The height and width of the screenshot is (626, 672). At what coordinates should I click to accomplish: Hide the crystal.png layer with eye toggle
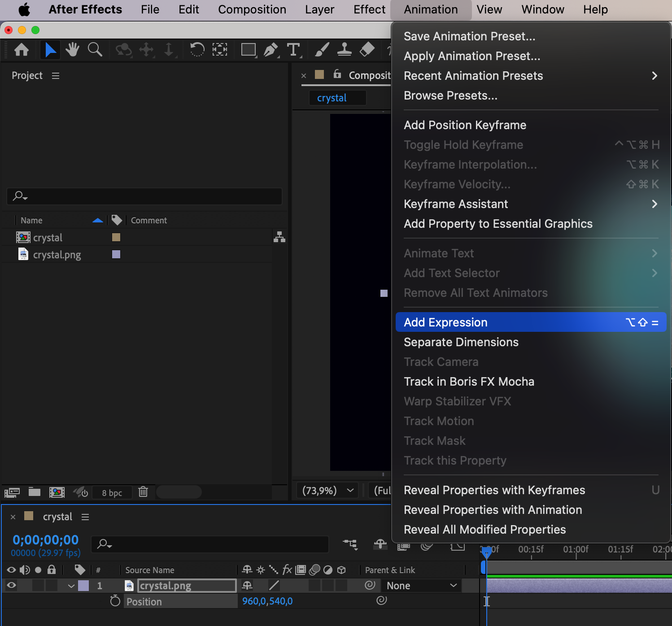12,585
